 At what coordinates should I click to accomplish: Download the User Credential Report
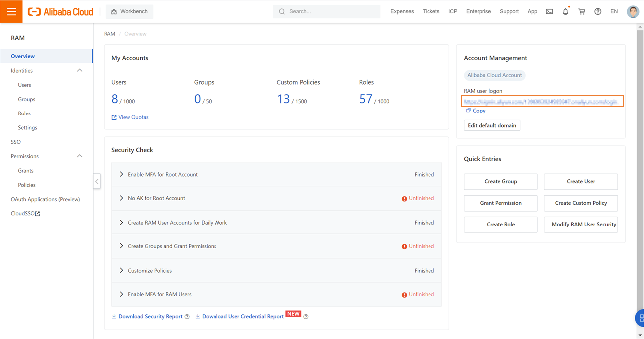239,317
